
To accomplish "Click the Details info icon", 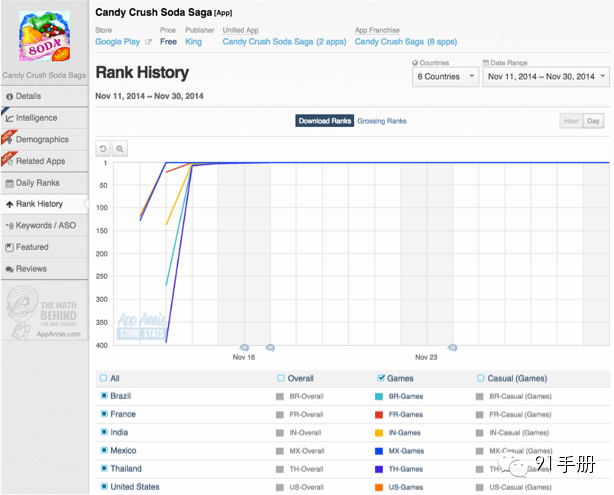I will tap(9, 97).
